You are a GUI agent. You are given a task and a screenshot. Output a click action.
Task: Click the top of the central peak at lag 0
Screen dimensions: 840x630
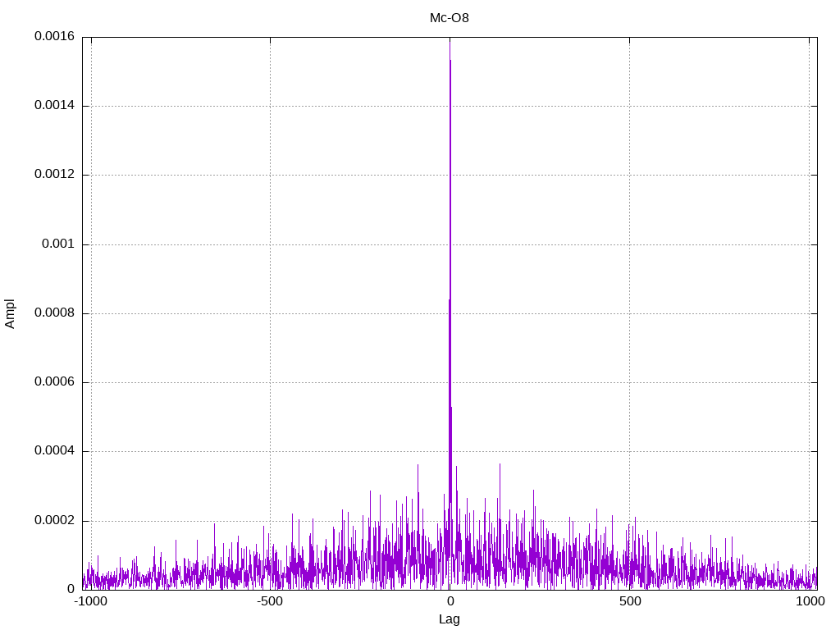click(450, 39)
